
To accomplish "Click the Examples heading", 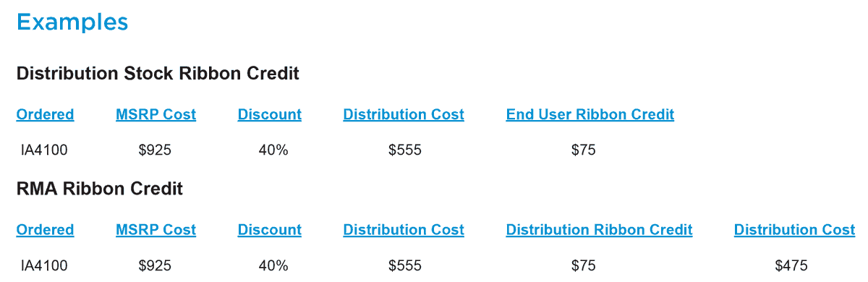I will [x=72, y=22].
